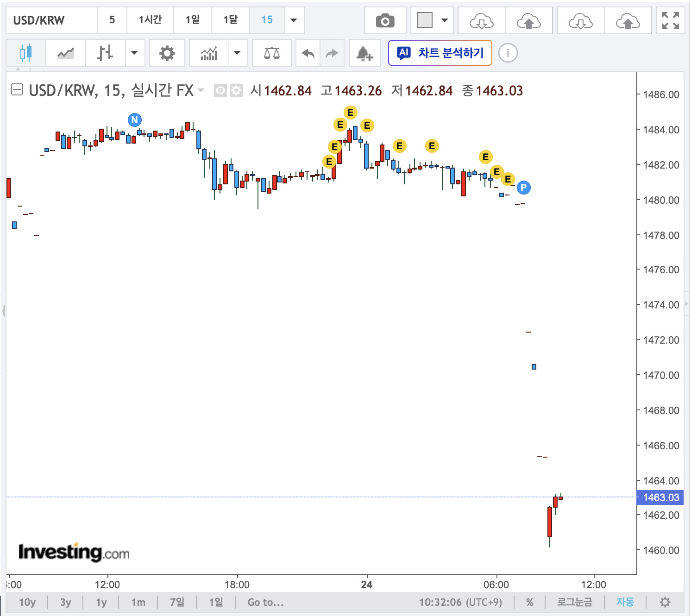This screenshot has width=691, height=616.
Task: Click cloud upload icon beside fullscreen button
Action: [628, 20]
